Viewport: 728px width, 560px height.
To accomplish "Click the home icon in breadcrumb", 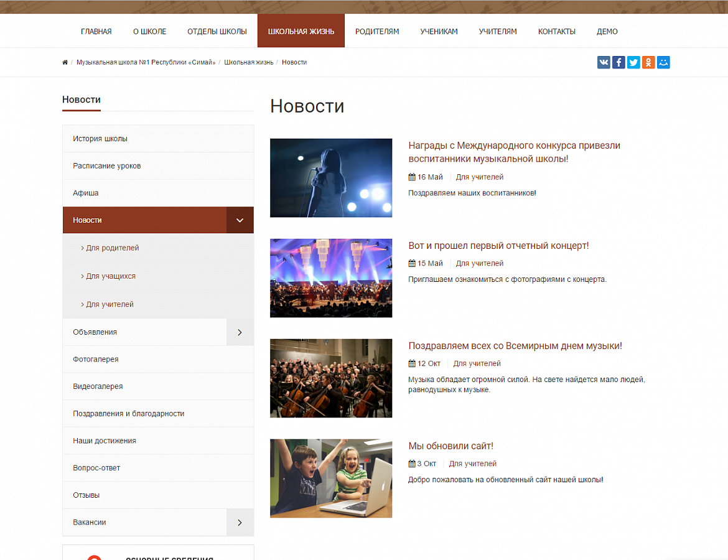I will [x=65, y=62].
